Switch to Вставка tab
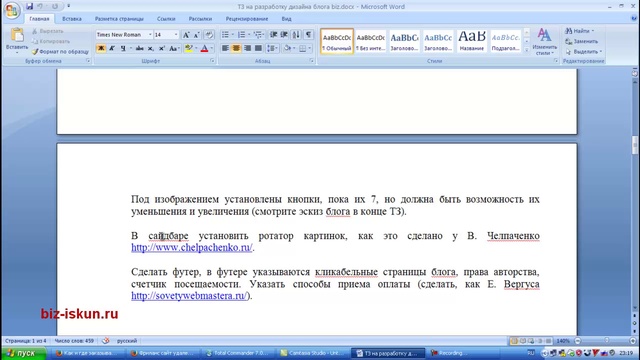The height and width of the screenshot is (360, 640). click(x=72, y=19)
